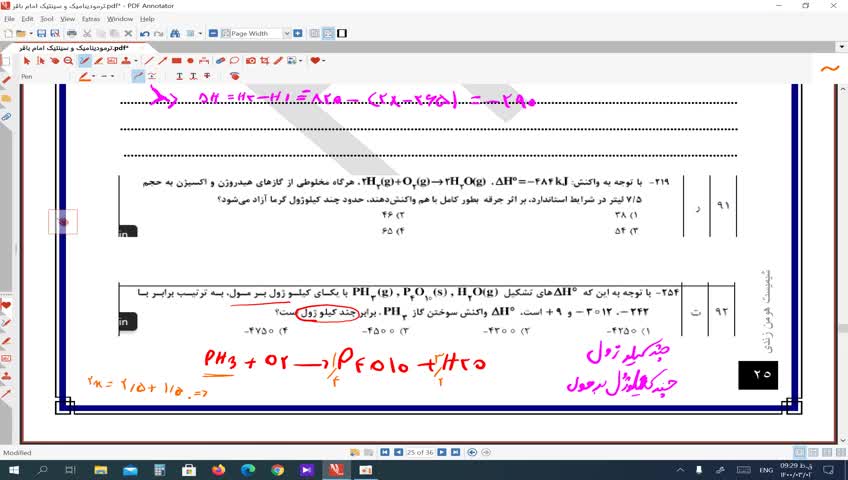Open the Help menu

coord(147,19)
